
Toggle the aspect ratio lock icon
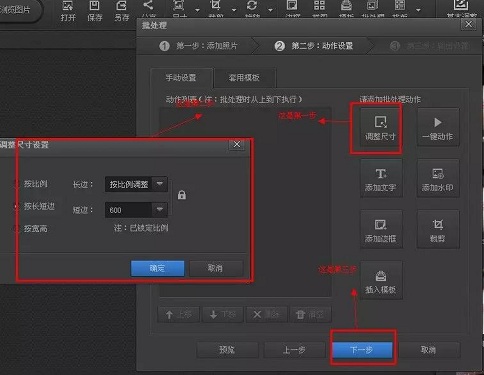(182, 195)
